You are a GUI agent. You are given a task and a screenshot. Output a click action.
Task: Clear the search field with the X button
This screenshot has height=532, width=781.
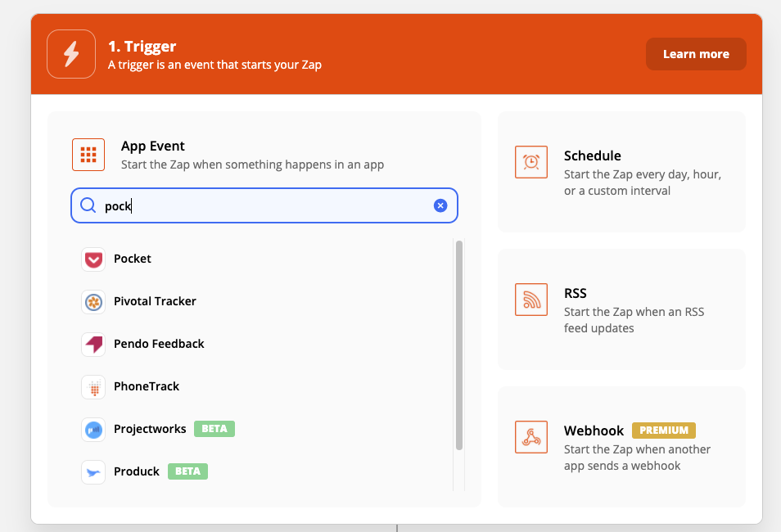[440, 205]
